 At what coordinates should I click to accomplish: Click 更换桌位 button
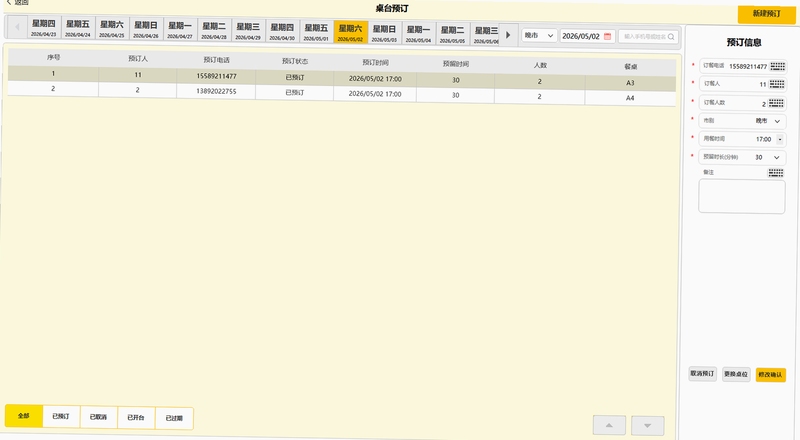pos(736,374)
